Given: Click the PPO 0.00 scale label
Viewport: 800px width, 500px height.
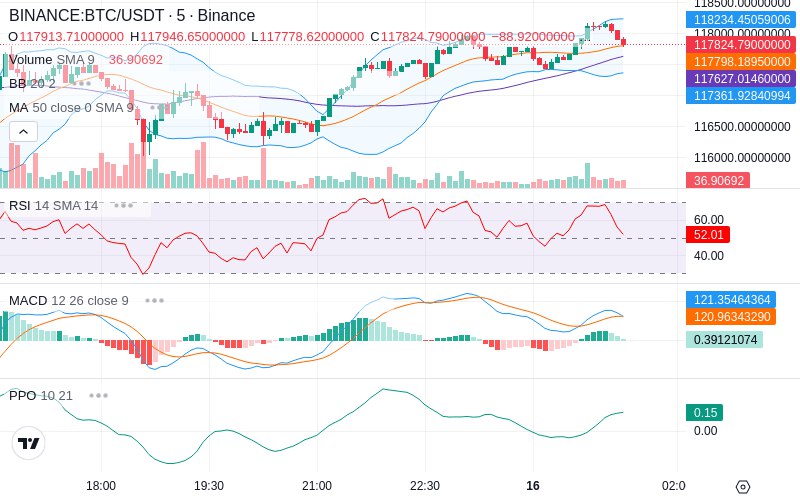Looking at the screenshot, I should coord(706,431).
